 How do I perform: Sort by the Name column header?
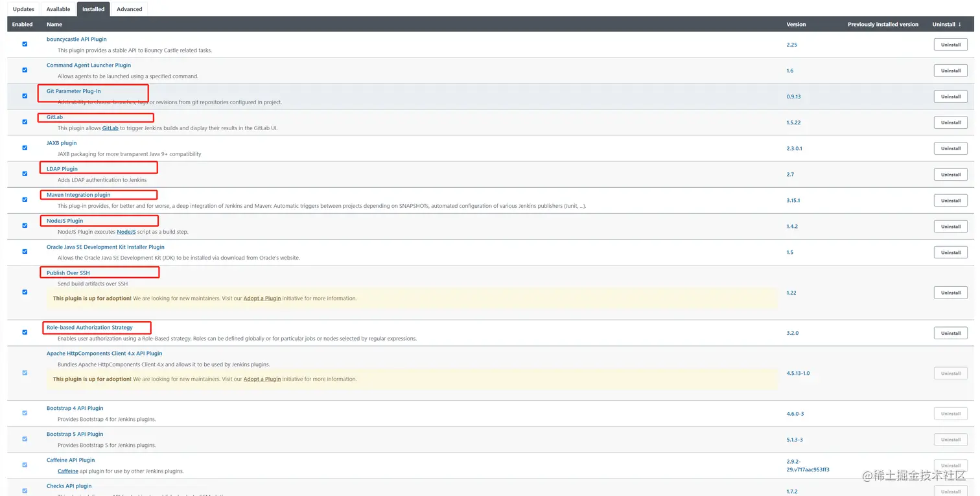[54, 24]
